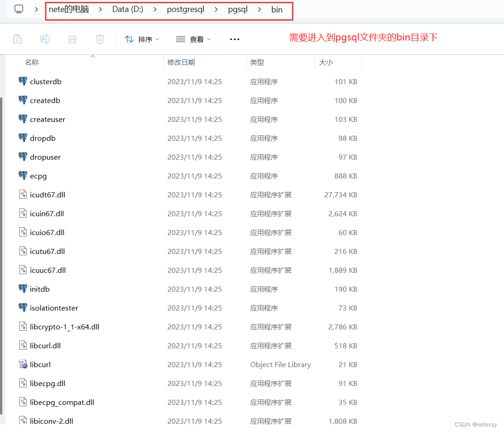Select the icuin67.dll file icon
Viewport: 504px width, 432px height.
pos(23,213)
